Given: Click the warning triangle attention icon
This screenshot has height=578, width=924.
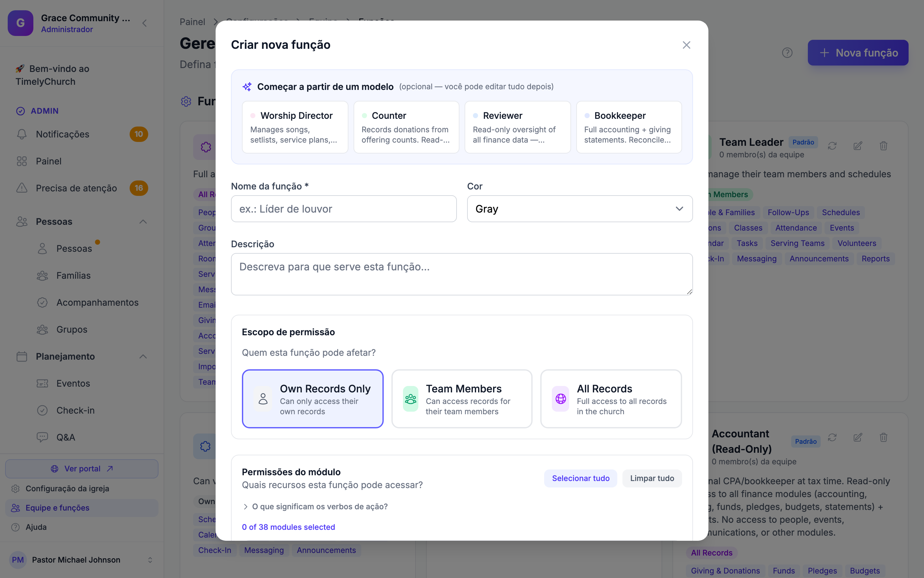Looking at the screenshot, I should tap(22, 188).
